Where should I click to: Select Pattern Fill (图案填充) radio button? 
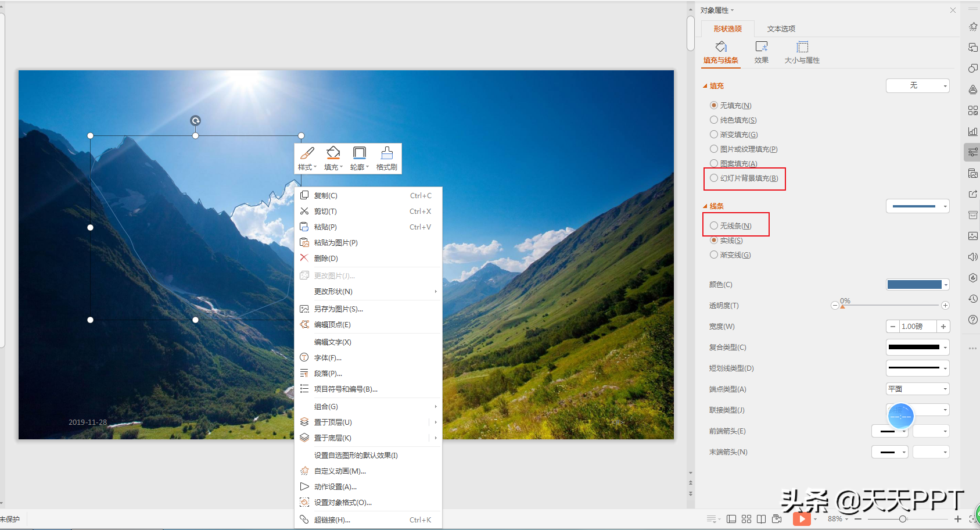(x=714, y=163)
